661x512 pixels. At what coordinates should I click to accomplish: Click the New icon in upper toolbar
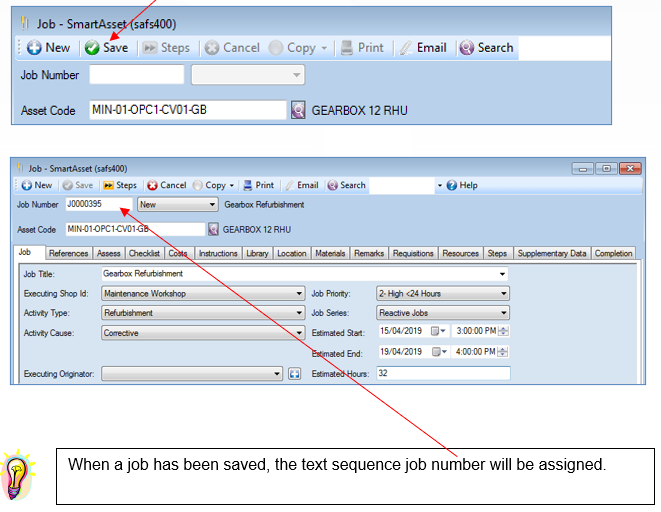[34, 48]
